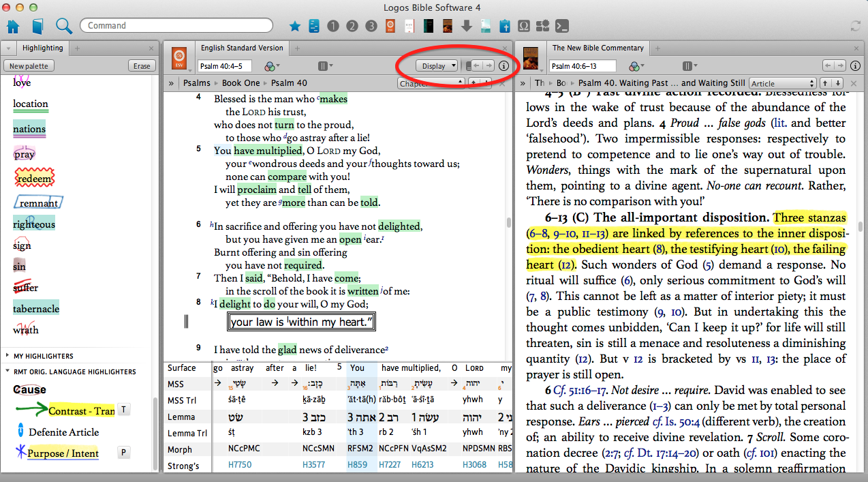
Task: Select the English Standard Version tab
Action: click(241, 48)
